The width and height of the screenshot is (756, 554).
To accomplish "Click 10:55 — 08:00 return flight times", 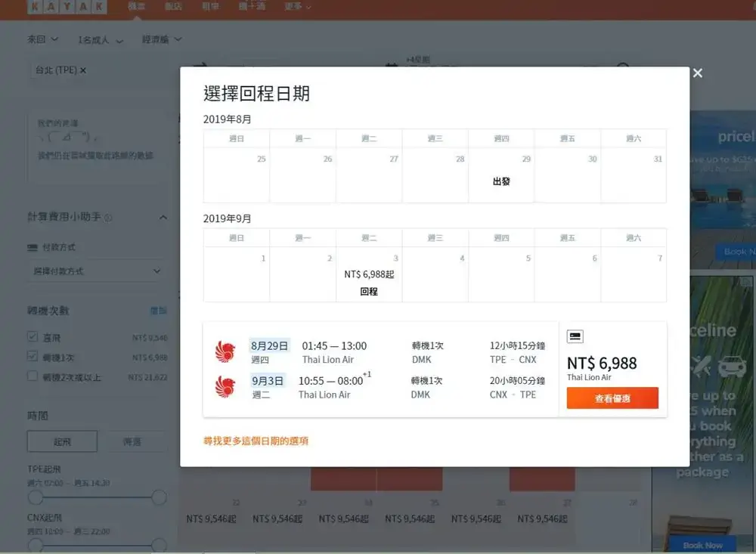I will point(331,381).
